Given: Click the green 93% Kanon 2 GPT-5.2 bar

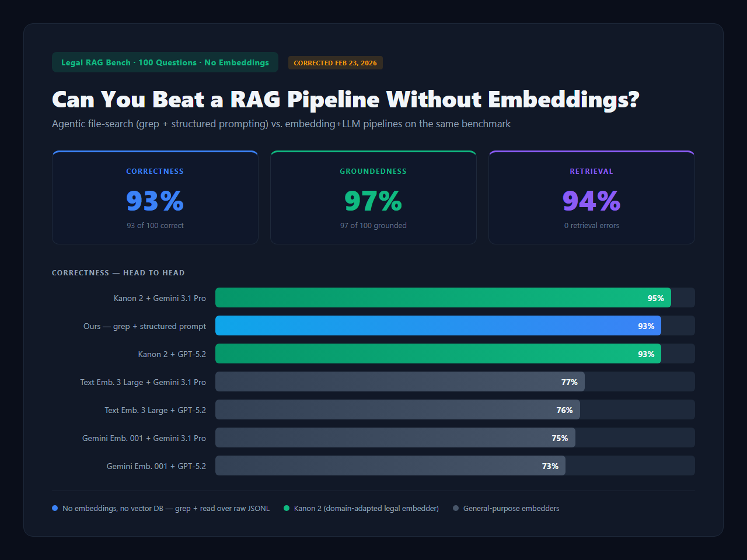Looking at the screenshot, I should coord(438,353).
